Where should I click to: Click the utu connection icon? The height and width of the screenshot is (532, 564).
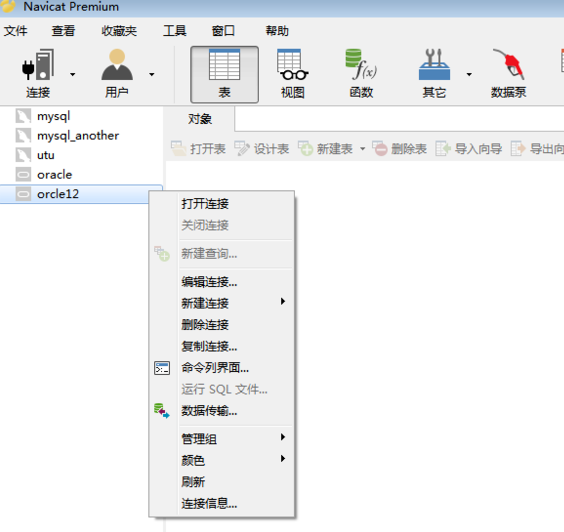[23, 155]
